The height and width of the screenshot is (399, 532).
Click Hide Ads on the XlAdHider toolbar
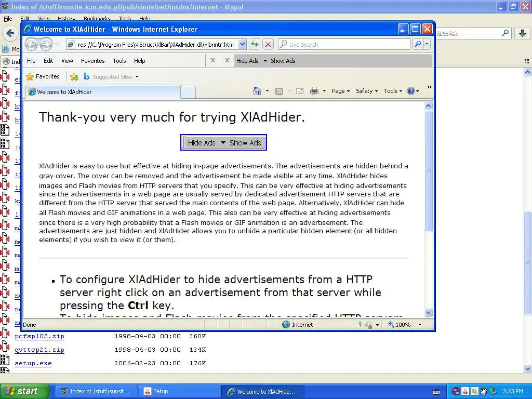pyautogui.click(x=247, y=61)
